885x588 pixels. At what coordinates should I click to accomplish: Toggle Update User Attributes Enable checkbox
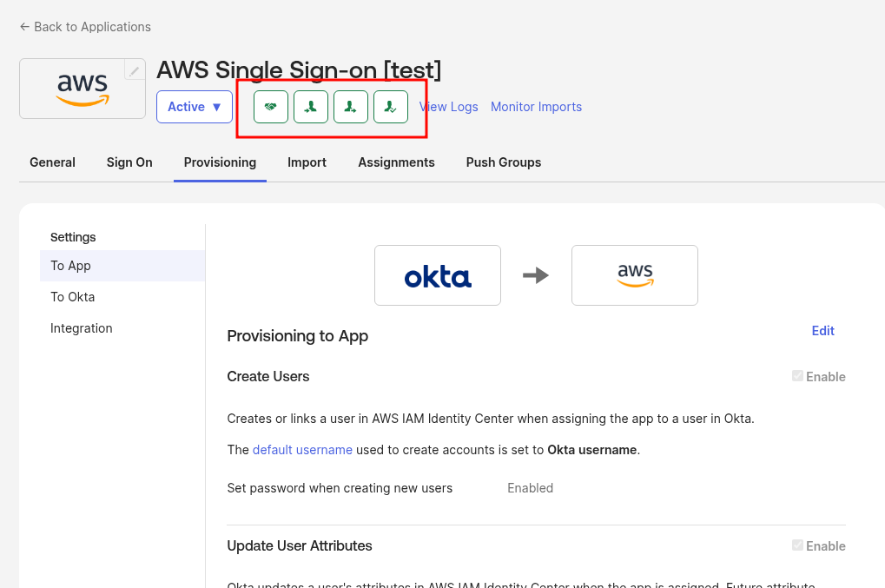[797, 545]
